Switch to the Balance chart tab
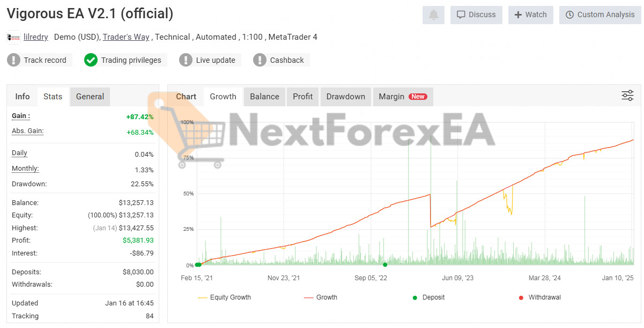Image resolution: width=644 pixels, height=328 pixels. 264,97
